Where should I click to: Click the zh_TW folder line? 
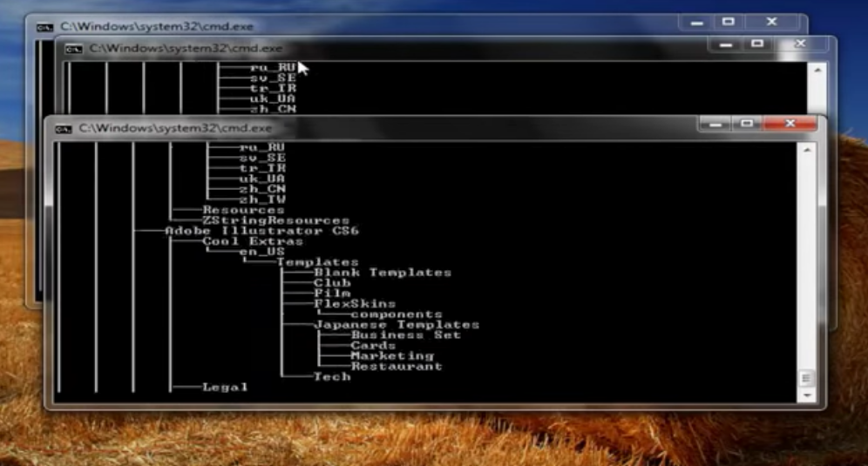pyautogui.click(x=261, y=199)
